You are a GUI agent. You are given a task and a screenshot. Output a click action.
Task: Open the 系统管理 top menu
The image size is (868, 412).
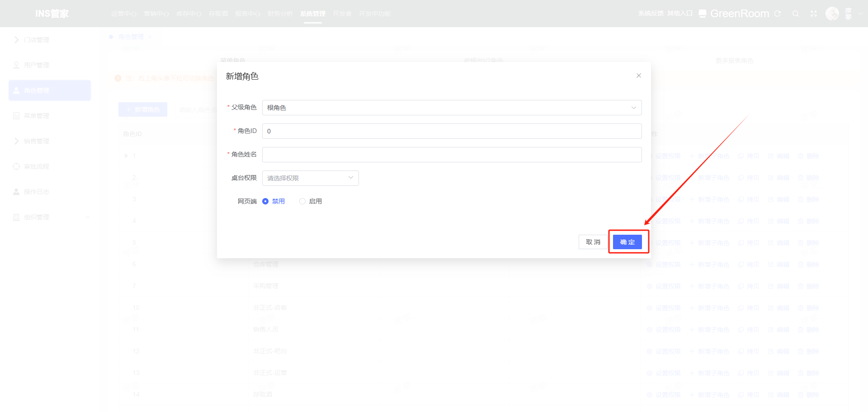(312, 14)
